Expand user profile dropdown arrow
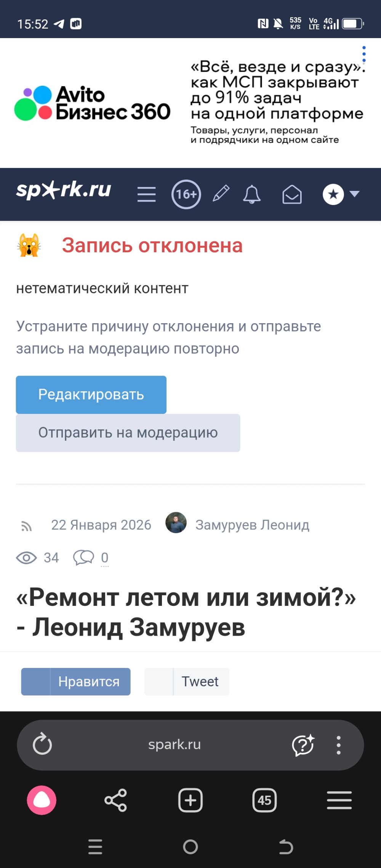 click(x=355, y=194)
